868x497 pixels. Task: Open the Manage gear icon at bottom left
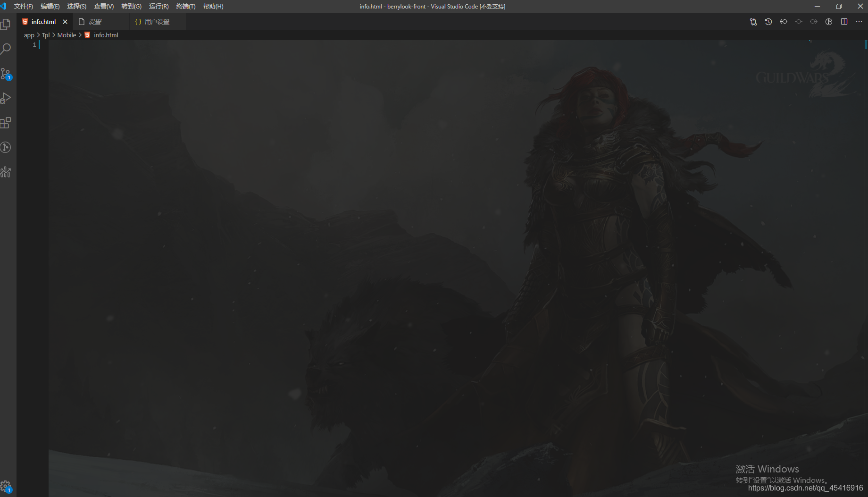(6, 486)
